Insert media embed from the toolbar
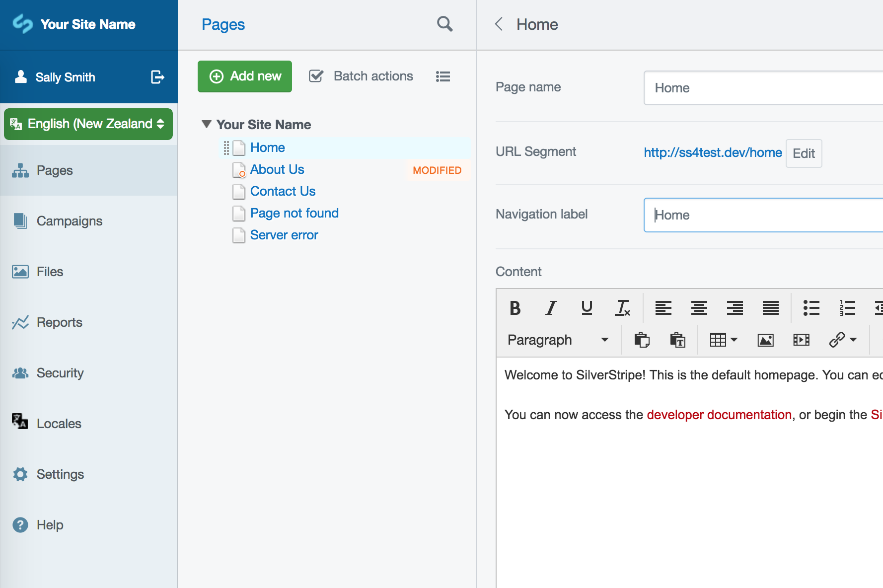This screenshot has width=883, height=588. coord(801,340)
